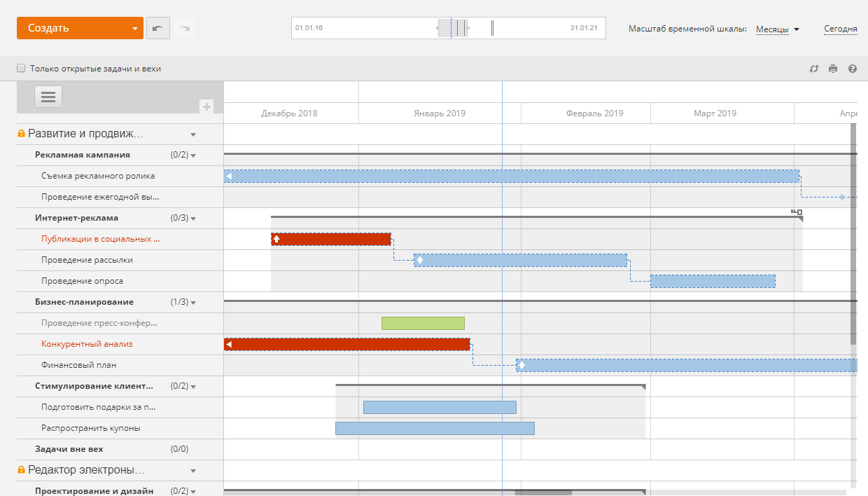This screenshot has width=868, height=496.
Task: Click the 31.01.21 end date on range slider
Action: click(584, 29)
